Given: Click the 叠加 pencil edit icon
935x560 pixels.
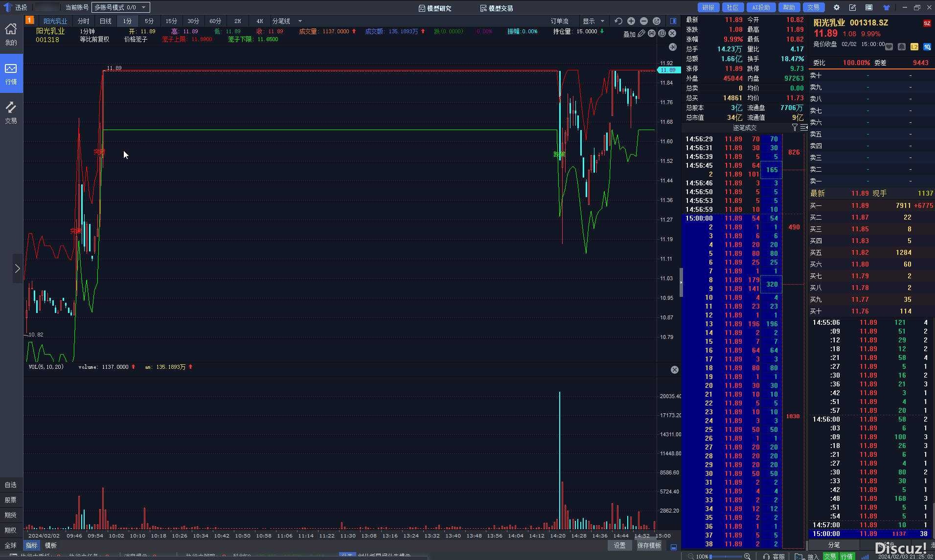Looking at the screenshot, I should tap(641, 33).
